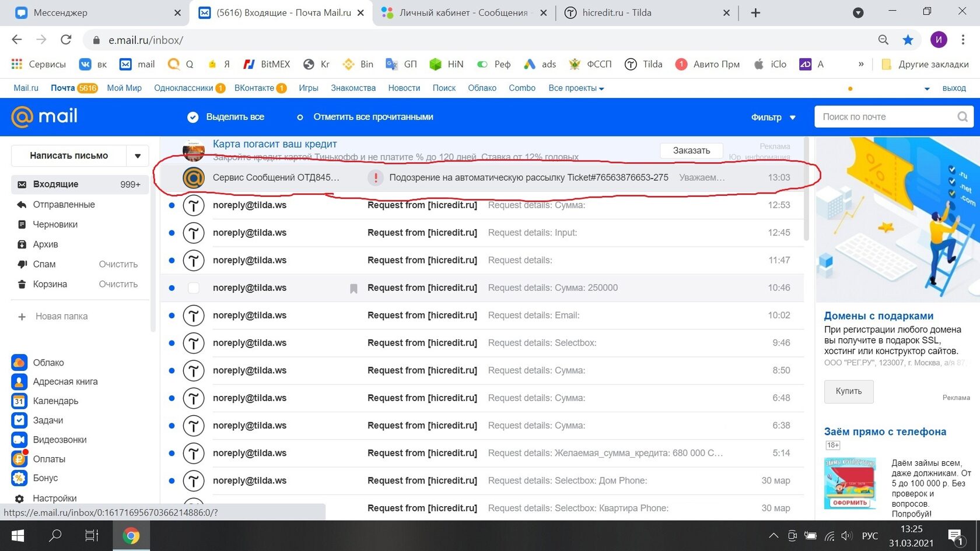Screen dimensions: 980x551
Task: Switch to hicredit.ru - Tilda tab
Action: coord(647,13)
